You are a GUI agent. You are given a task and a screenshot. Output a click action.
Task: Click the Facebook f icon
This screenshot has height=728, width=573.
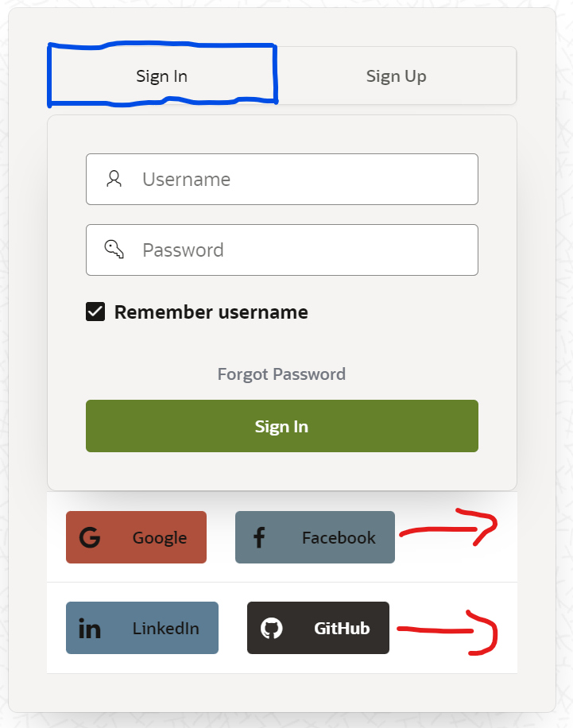(258, 537)
